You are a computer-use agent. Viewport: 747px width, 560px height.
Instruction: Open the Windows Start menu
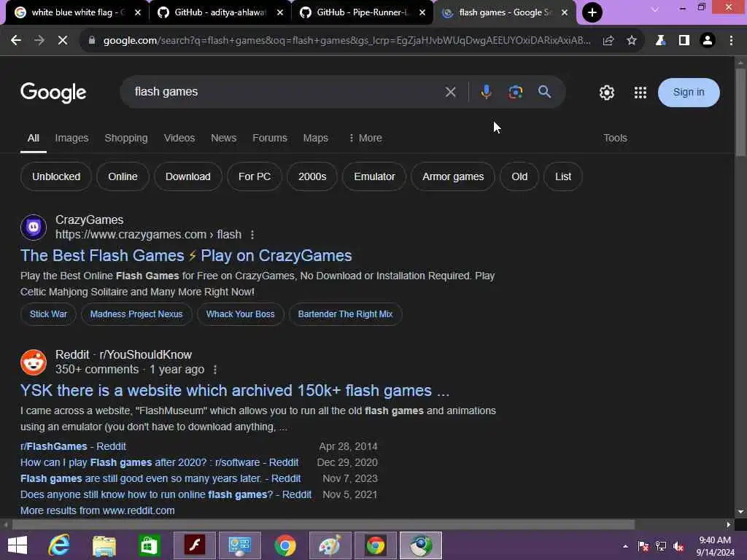click(18, 545)
